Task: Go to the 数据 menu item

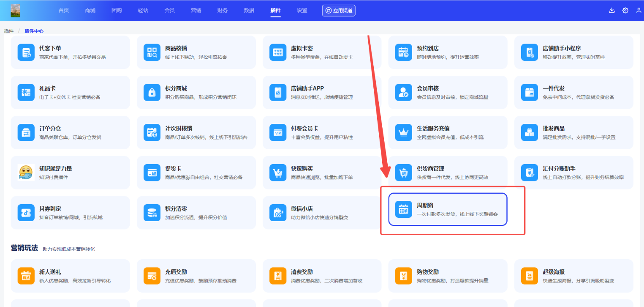Action: (x=249, y=11)
